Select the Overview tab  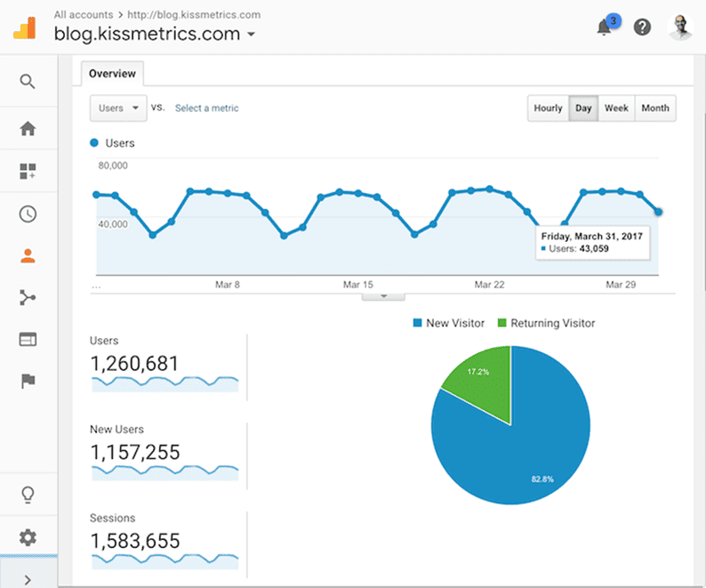[112, 74]
